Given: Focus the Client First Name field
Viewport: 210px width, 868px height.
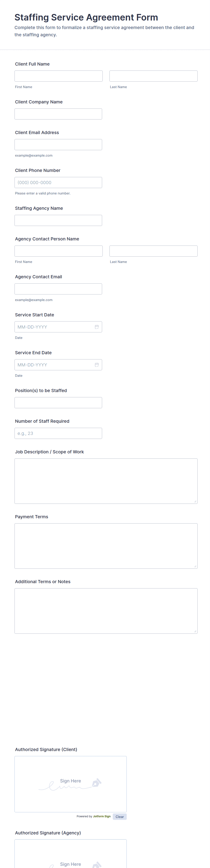Looking at the screenshot, I should [58, 76].
